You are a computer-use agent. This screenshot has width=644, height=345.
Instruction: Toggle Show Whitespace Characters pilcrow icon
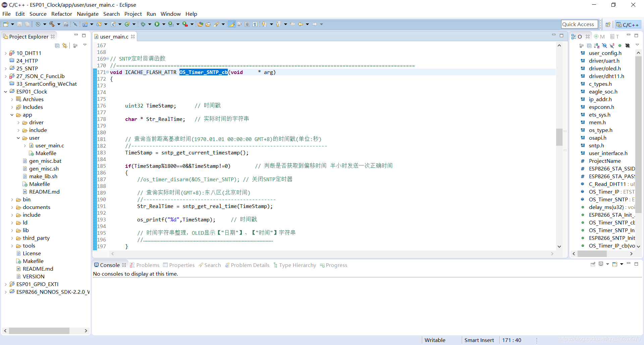point(255,24)
